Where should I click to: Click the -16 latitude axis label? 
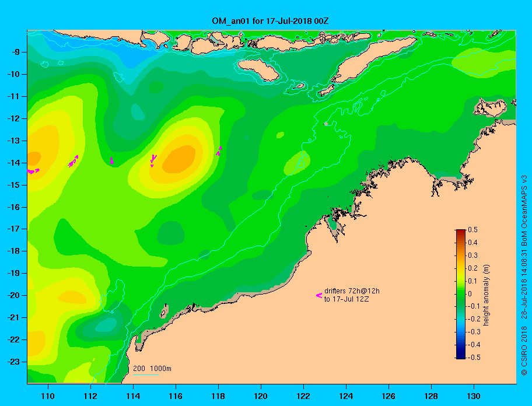13,207
